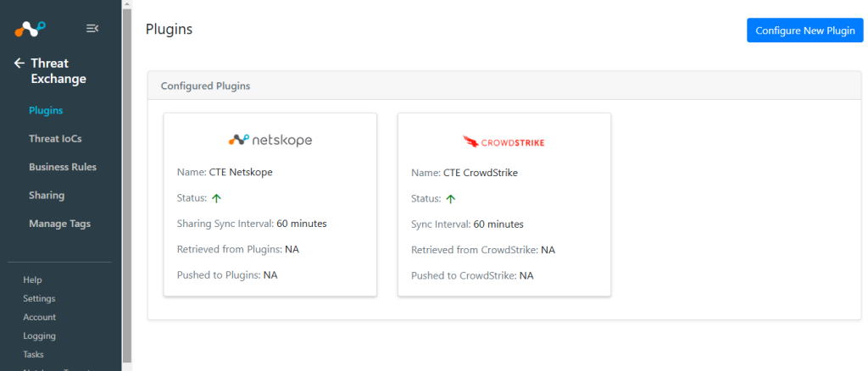Open the Logging page
This screenshot has width=868, height=371.
pyautogui.click(x=39, y=335)
